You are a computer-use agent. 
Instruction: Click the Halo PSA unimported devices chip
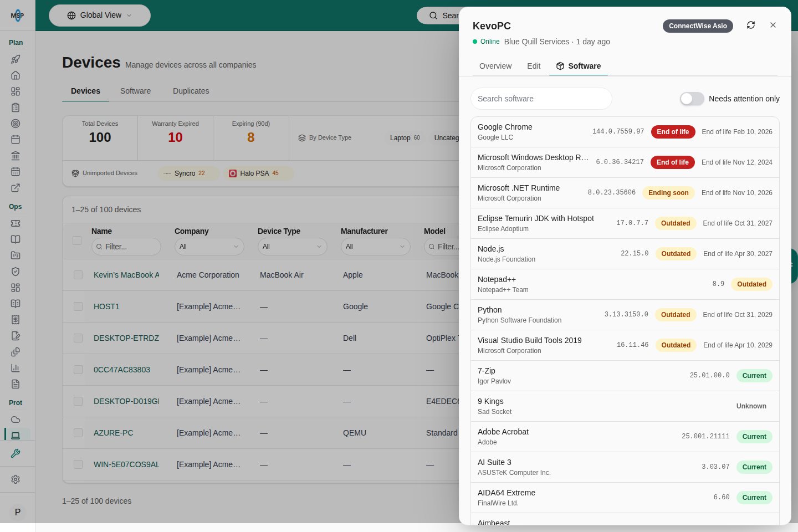(x=259, y=173)
